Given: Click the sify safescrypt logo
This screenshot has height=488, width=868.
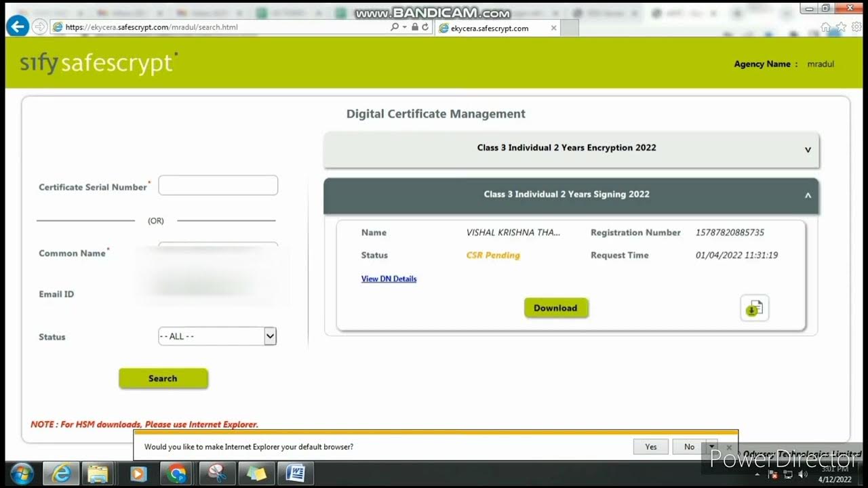Looking at the screenshot, I should 99,63.
